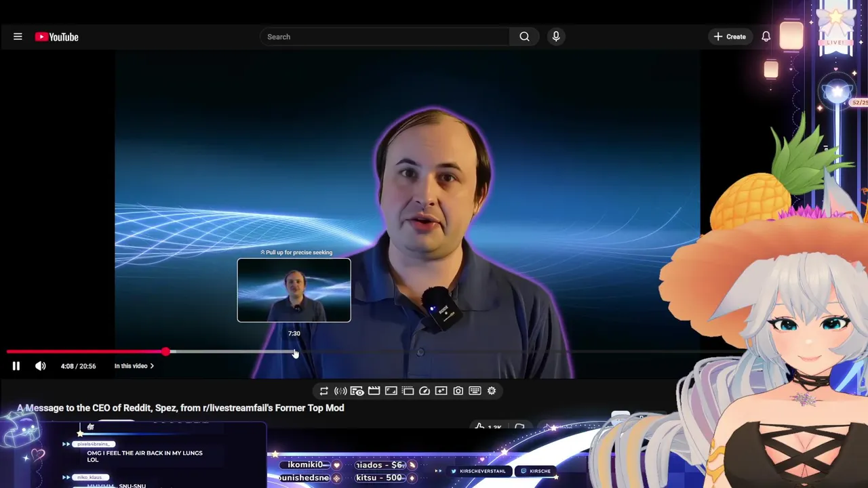The height and width of the screenshot is (488, 868).
Task: Click the expand-player size icon in the enhancer toolbar
Action: click(x=391, y=391)
